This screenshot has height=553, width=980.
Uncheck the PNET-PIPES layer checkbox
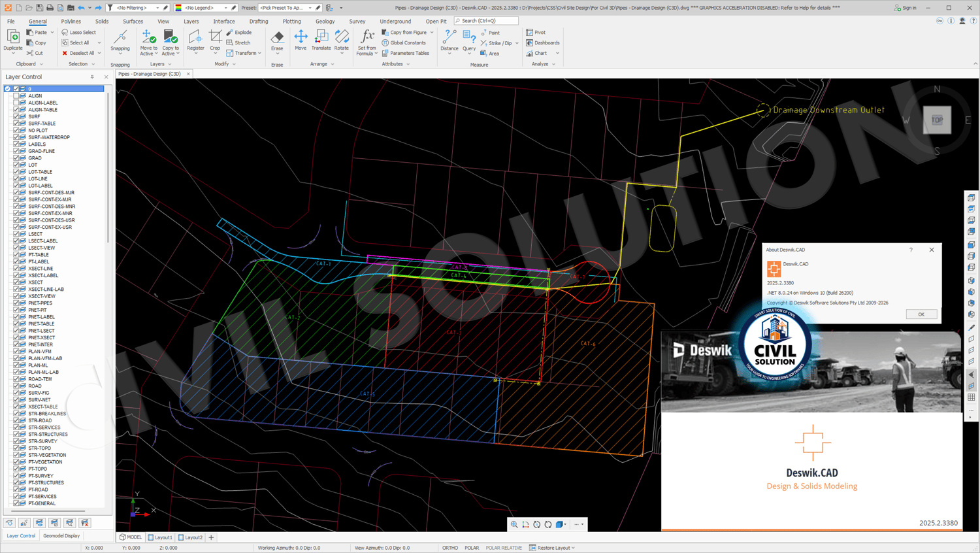[16, 303]
